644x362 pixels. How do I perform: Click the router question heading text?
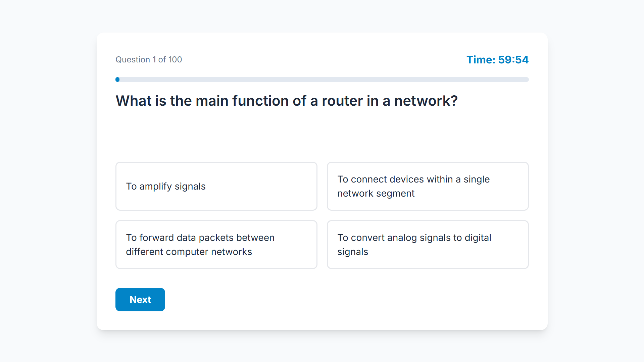pos(287,101)
